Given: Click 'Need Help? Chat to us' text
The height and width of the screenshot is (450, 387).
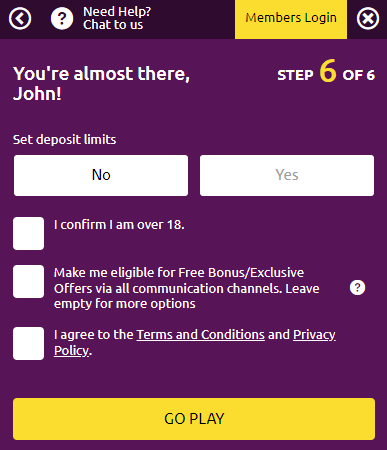Looking at the screenshot, I should click(x=117, y=18).
